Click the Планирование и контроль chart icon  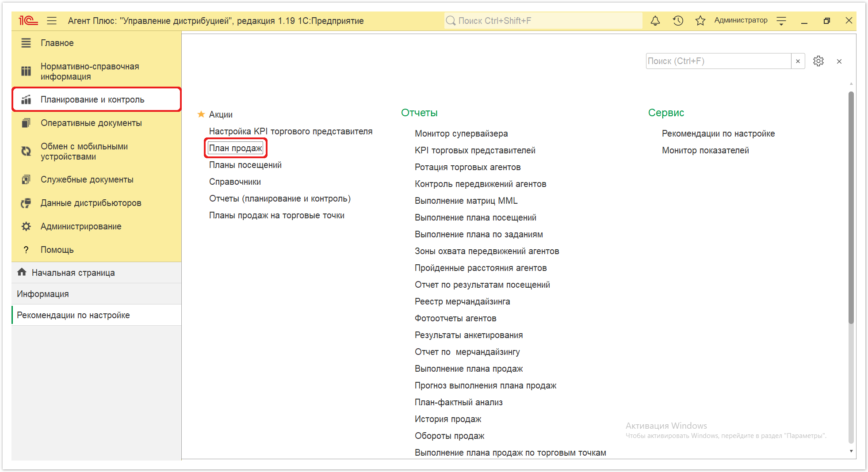click(x=26, y=99)
